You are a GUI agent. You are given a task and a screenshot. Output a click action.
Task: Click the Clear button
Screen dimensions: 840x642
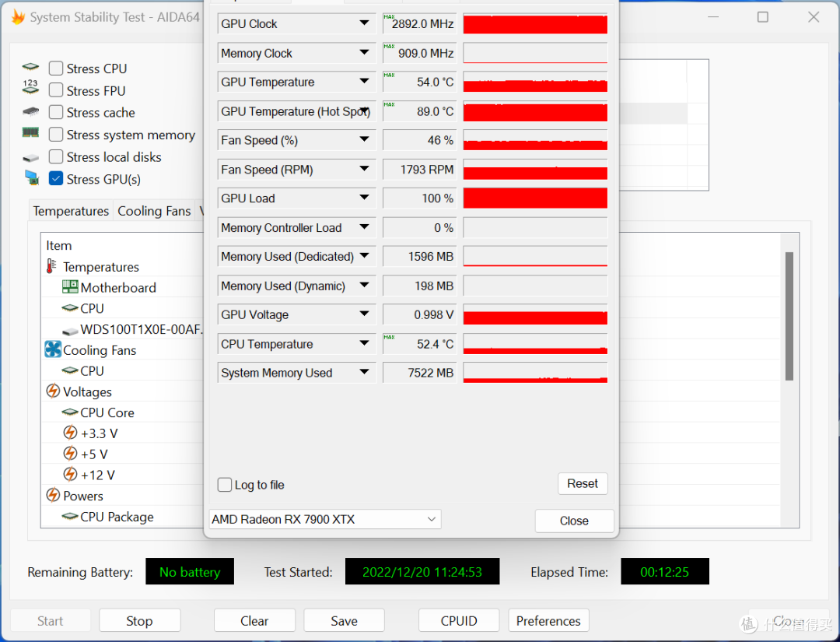[x=254, y=620]
